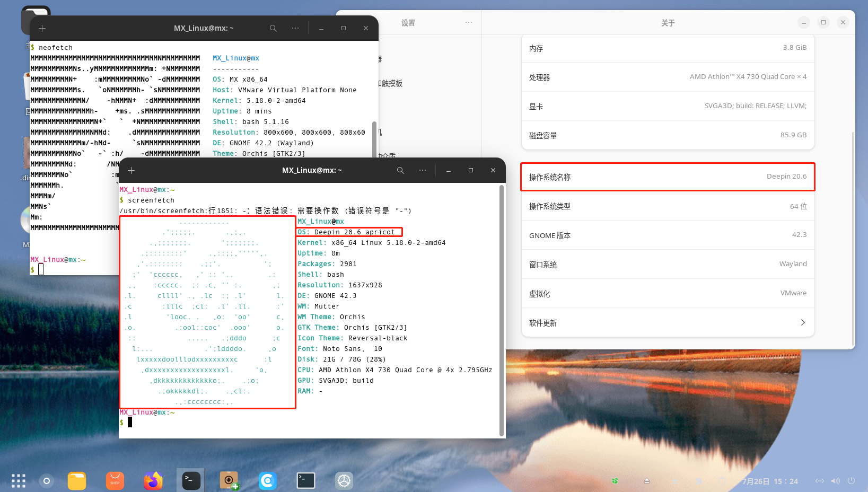868x492 pixels.
Task: Open the 设置 window's three-dot menu
Action: pyautogui.click(x=468, y=22)
